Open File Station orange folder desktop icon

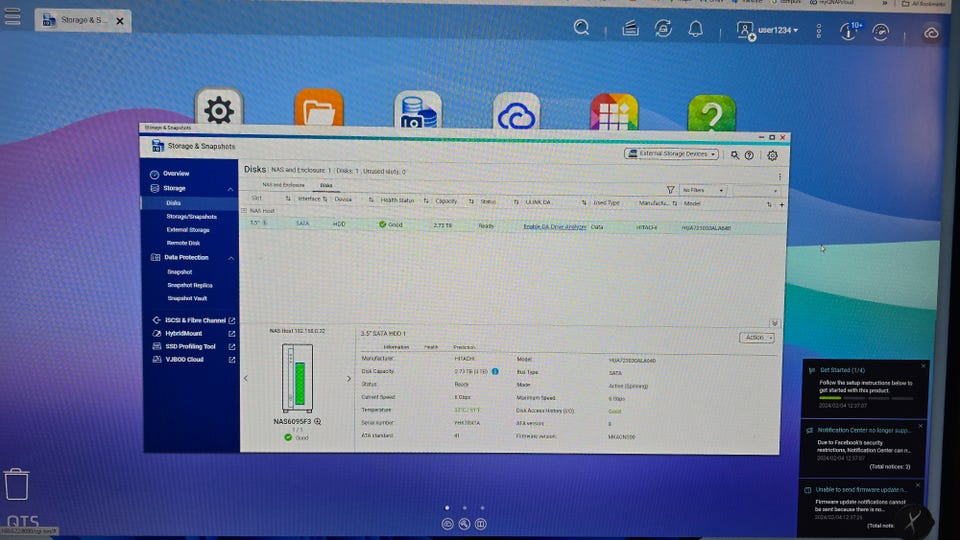click(318, 110)
